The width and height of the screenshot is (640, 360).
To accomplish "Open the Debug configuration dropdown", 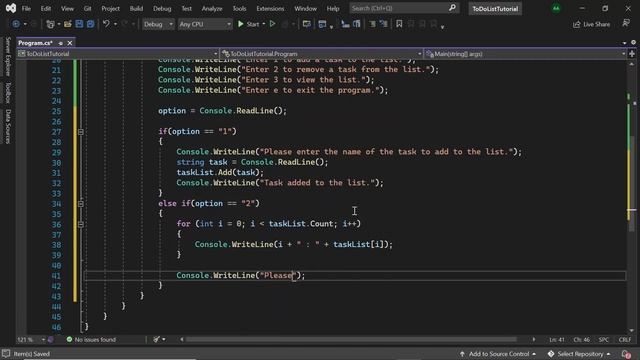I will pos(158,24).
